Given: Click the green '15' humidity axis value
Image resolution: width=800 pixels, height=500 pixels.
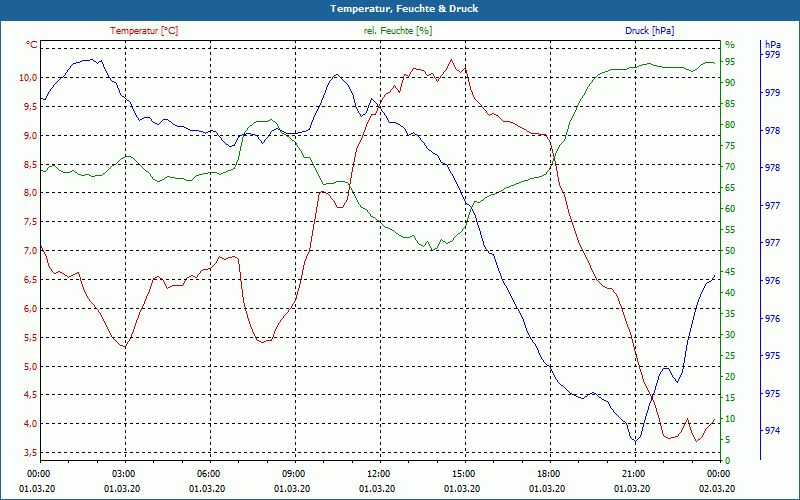Looking at the screenshot, I should (x=730, y=397).
